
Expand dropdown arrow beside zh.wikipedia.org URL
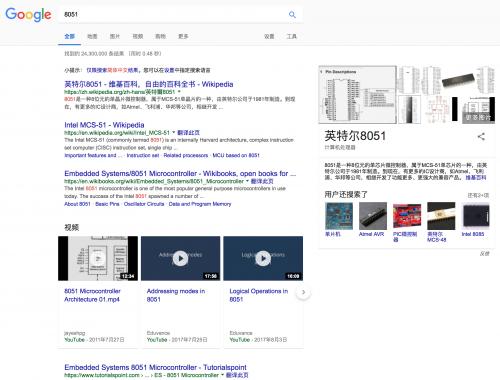click(x=179, y=92)
